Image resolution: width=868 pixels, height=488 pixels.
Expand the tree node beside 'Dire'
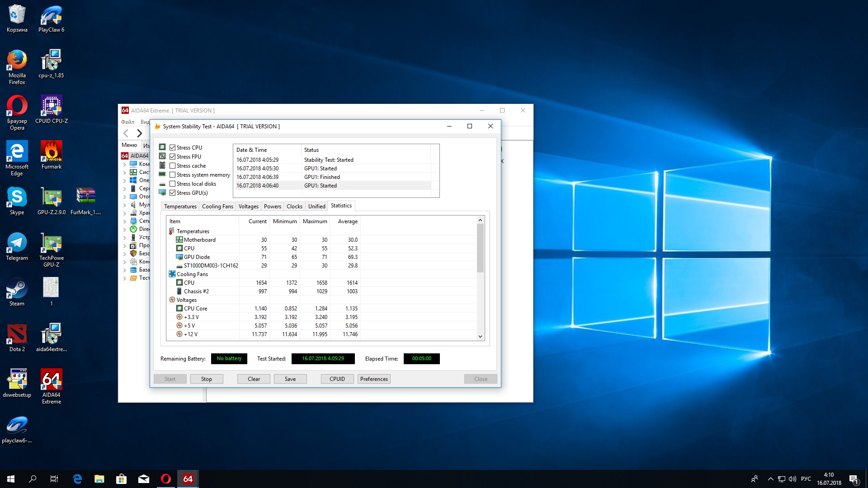[125, 230]
